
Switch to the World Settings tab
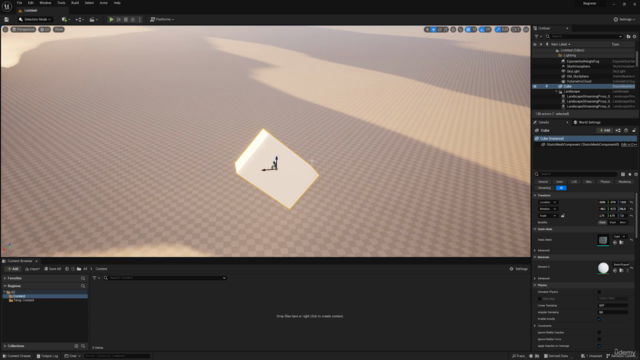pos(587,122)
